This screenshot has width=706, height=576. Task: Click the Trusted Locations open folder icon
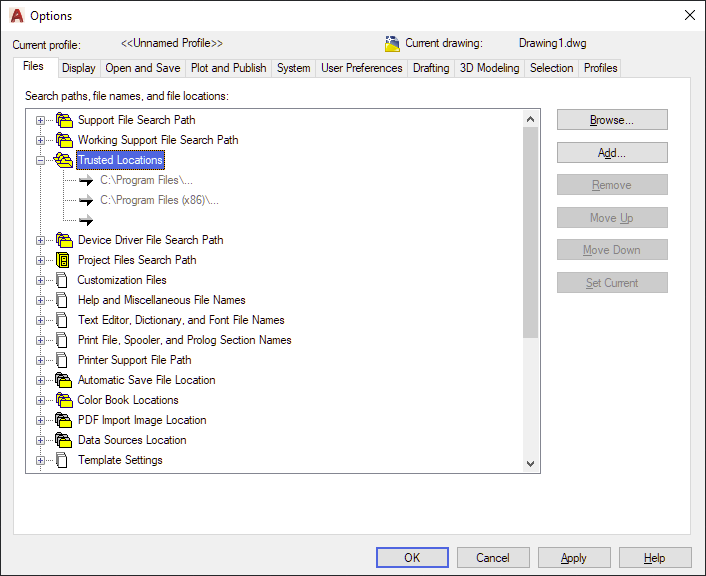pos(63,160)
